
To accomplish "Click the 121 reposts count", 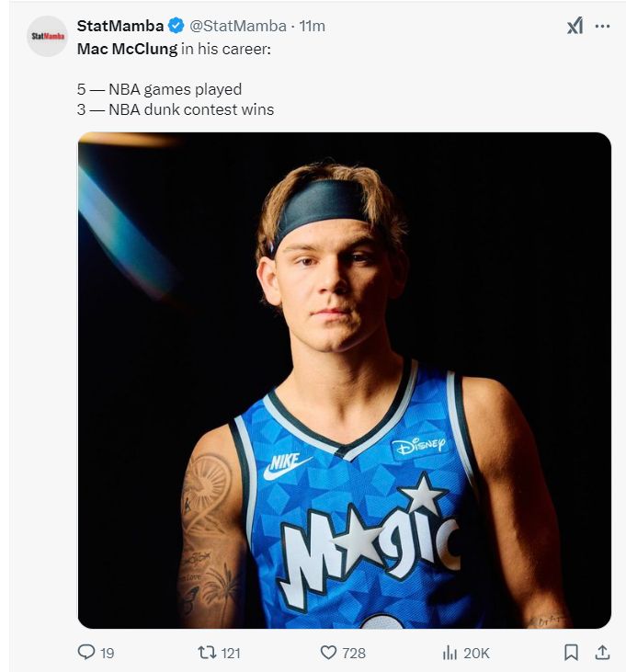I will coord(231,653).
